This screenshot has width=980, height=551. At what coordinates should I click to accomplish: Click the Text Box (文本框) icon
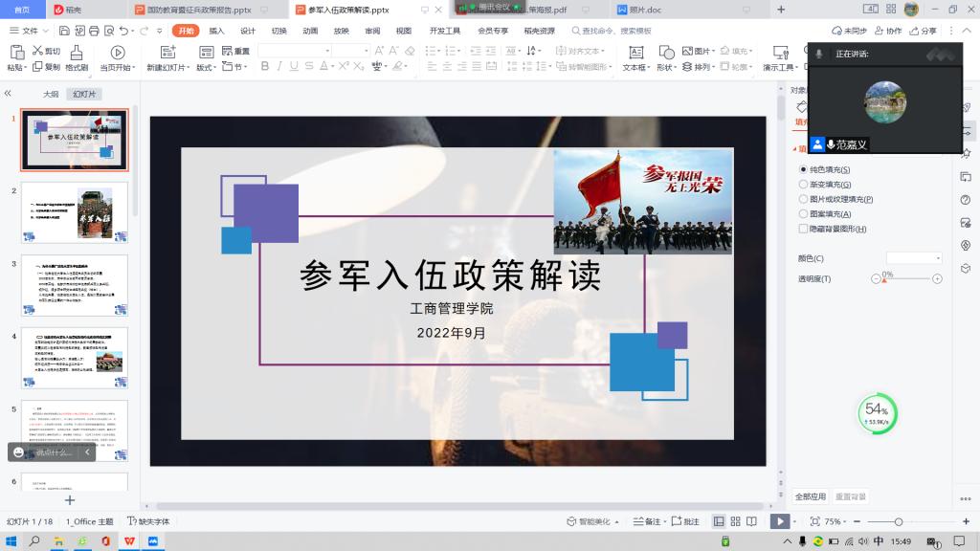635,52
